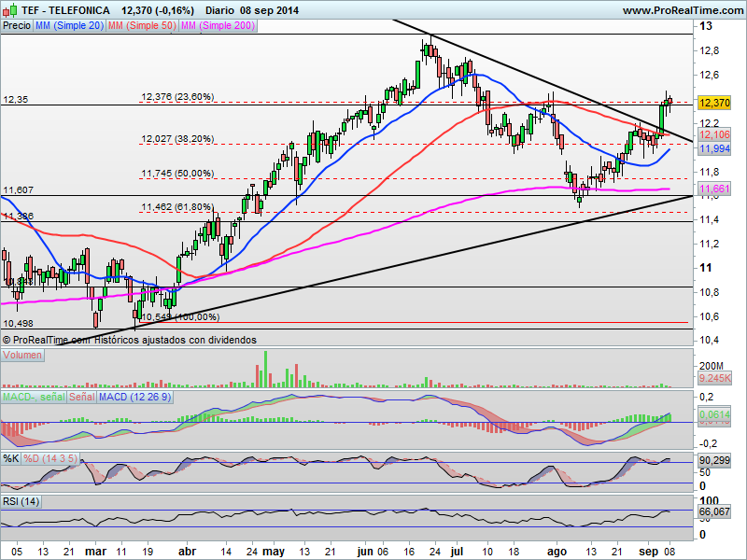Viewport: 747px width, 560px height.
Task: Click the %K stochastic label
Action: 11,458
